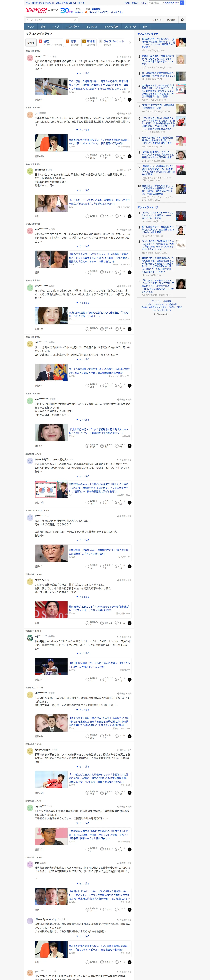Click the ウェブ検索 input field

click(155, 3)
